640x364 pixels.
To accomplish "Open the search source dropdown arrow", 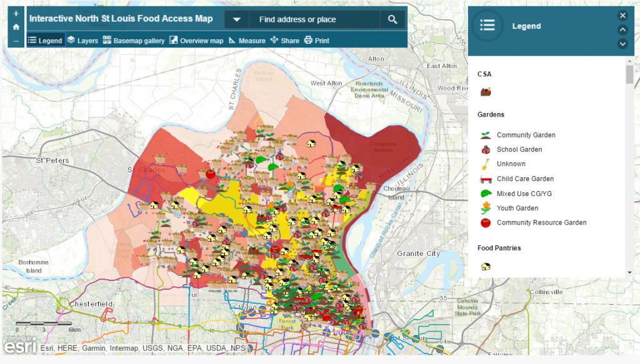I will (x=236, y=19).
